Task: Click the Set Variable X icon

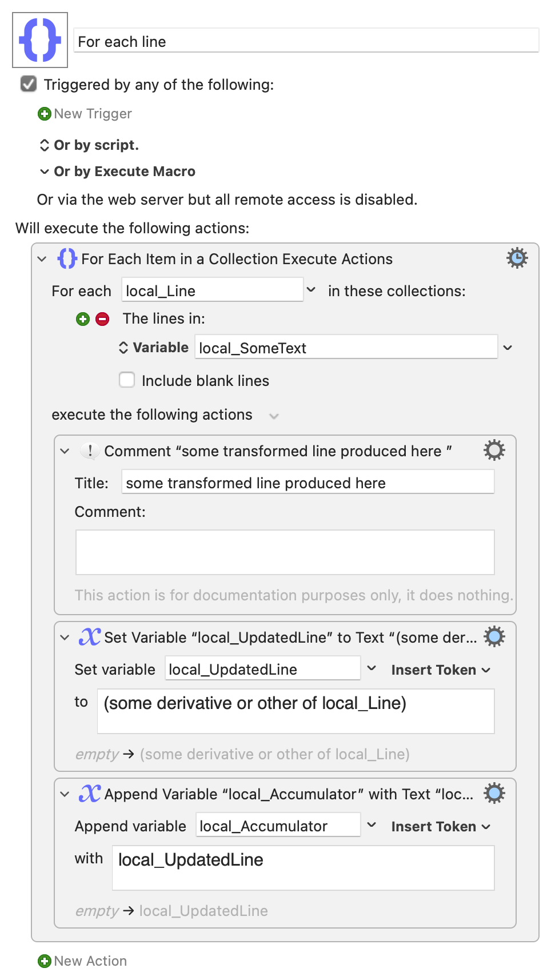Action: (x=90, y=636)
